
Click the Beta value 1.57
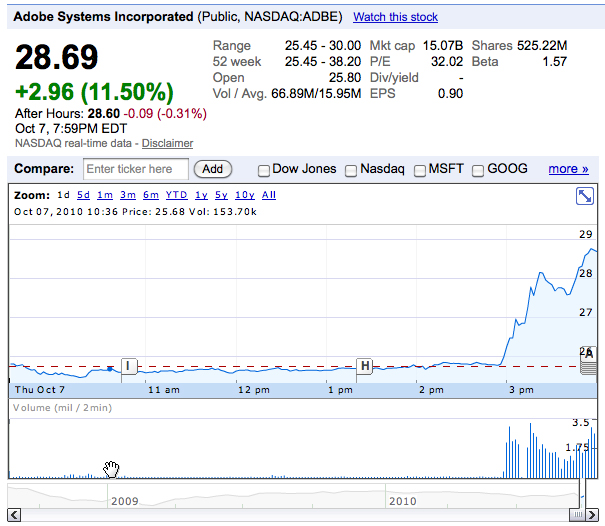coord(554,62)
